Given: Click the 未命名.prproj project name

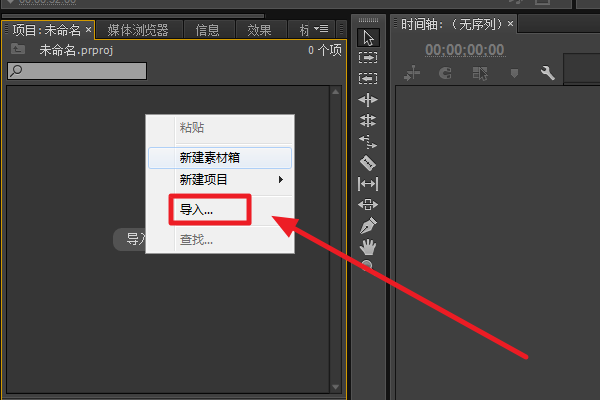Looking at the screenshot, I should (77, 50).
